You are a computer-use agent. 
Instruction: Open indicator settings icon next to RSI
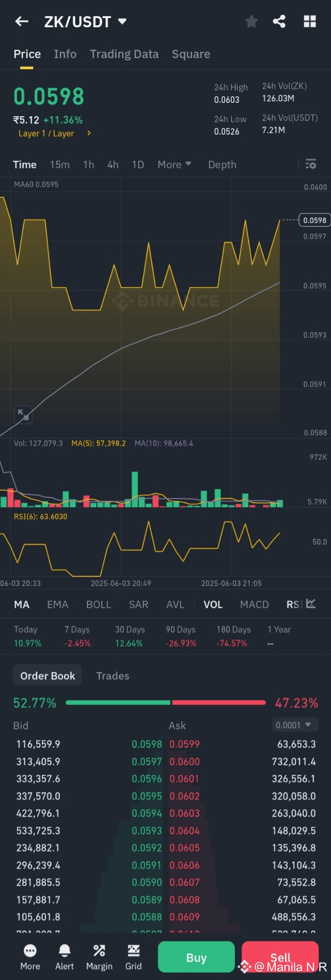pyautogui.click(x=311, y=604)
